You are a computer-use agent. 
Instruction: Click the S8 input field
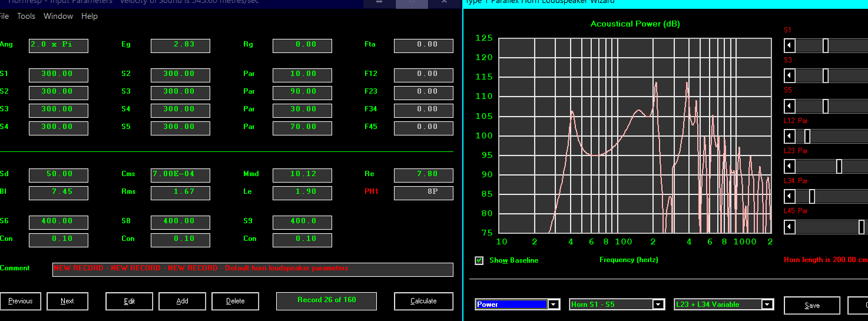pos(180,222)
